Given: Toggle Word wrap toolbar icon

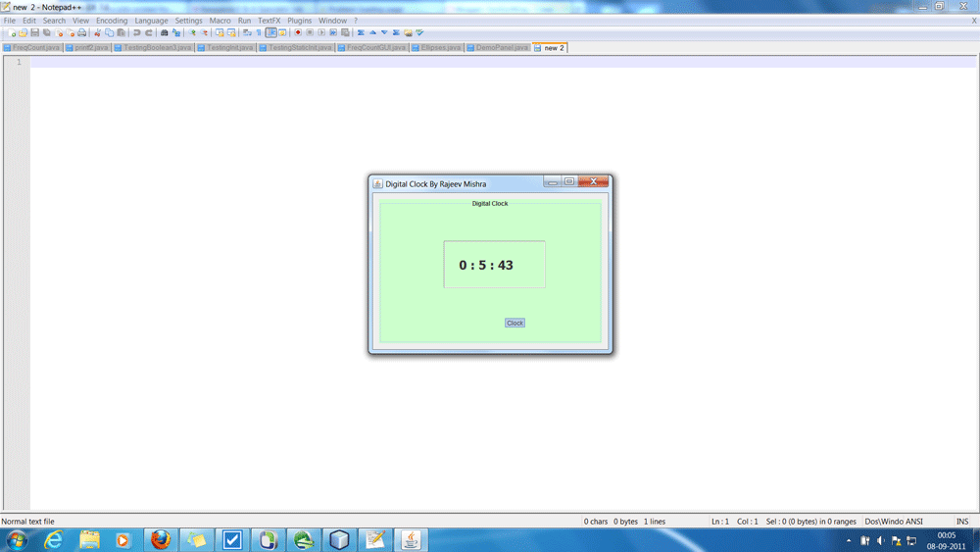Looking at the screenshot, I should click(247, 32).
